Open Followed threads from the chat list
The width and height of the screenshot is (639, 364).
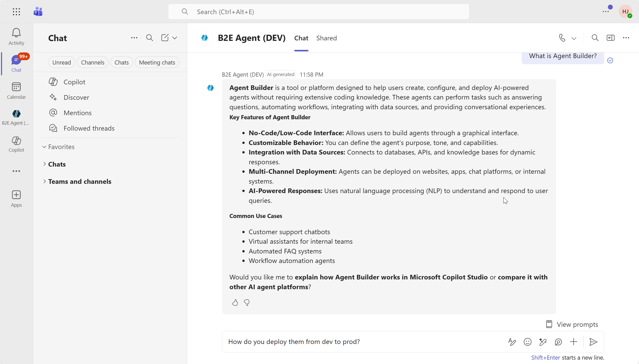click(89, 128)
